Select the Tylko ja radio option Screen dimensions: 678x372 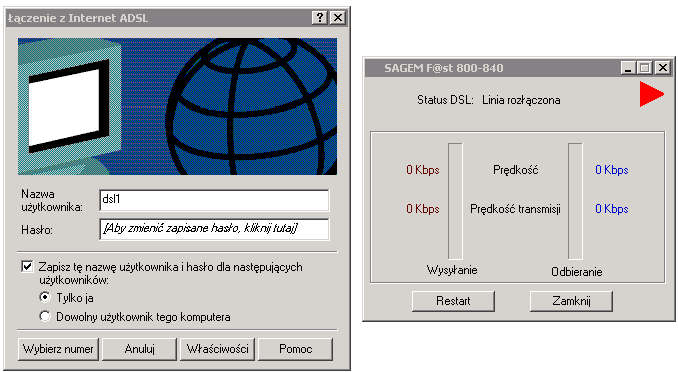pos(45,298)
